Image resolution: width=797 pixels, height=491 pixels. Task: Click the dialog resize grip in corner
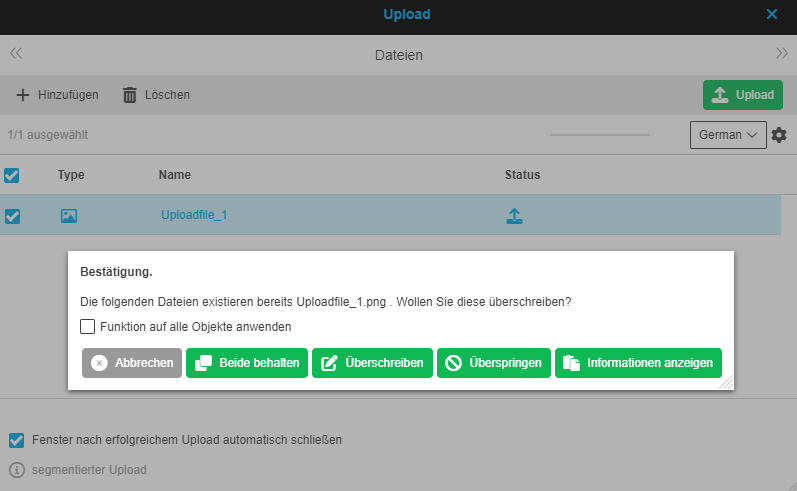pyautogui.click(x=727, y=383)
